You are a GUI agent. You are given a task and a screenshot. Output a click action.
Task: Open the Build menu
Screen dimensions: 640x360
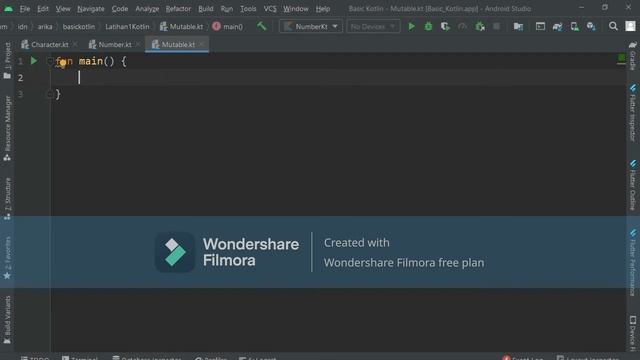click(x=205, y=9)
